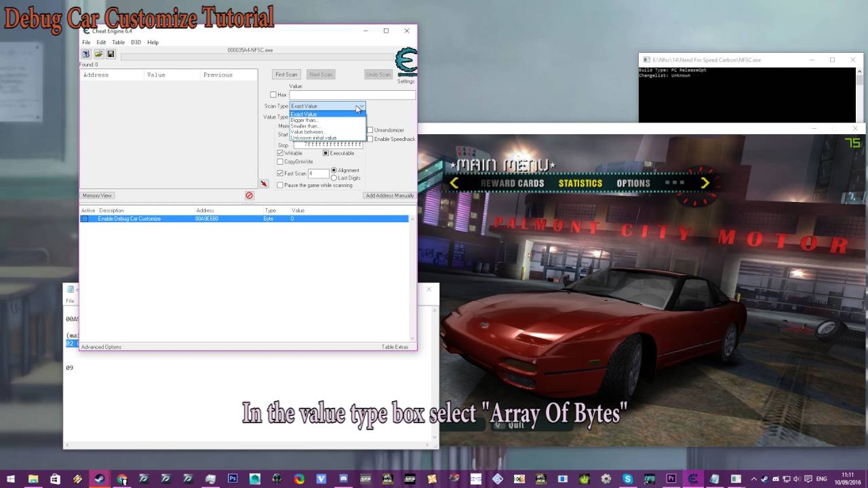Open Memory View
The image size is (868, 488).
tap(97, 195)
